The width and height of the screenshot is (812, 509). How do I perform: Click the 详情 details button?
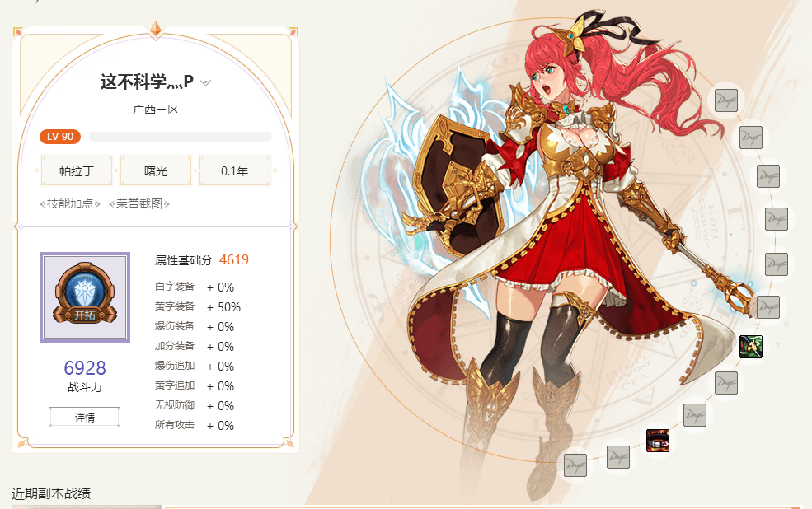pos(84,418)
